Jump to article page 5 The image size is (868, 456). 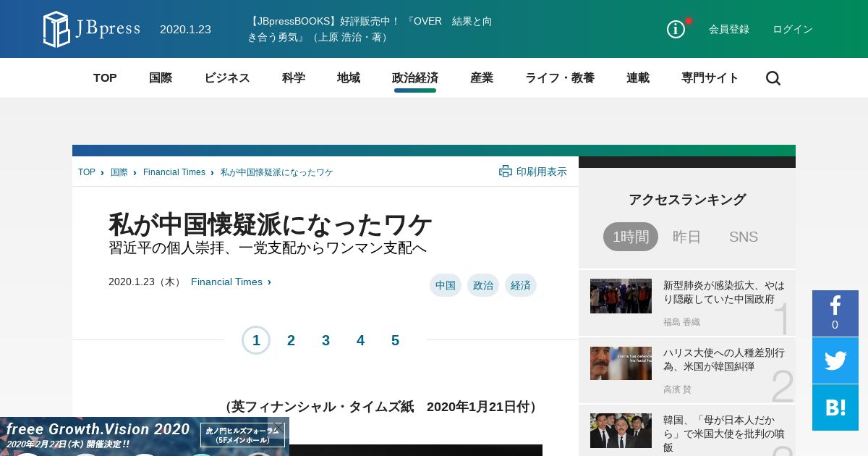pyautogui.click(x=395, y=340)
